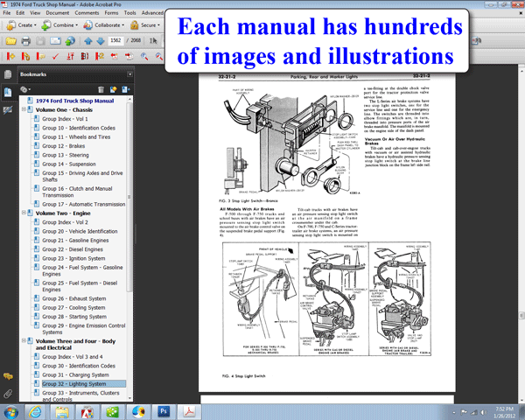This screenshot has height=420, width=525.
Task: Collapse the Volume Two - Engine tree
Action: (x=24, y=212)
